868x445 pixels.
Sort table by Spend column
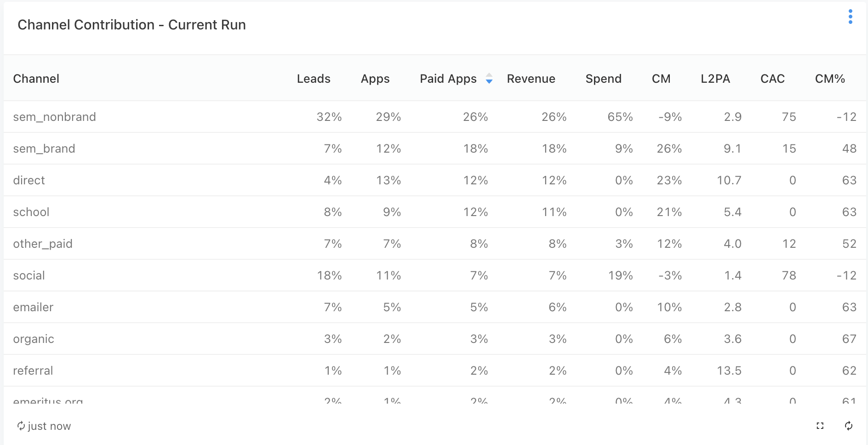pos(603,79)
